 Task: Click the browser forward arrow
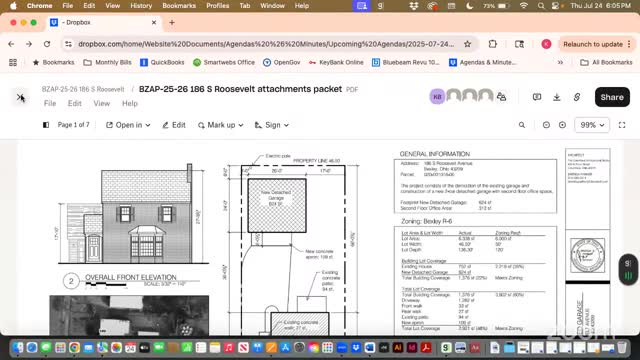tap(29, 44)
